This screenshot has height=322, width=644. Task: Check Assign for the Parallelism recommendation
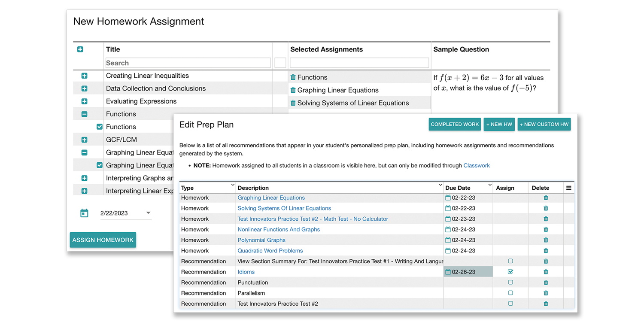510,293
